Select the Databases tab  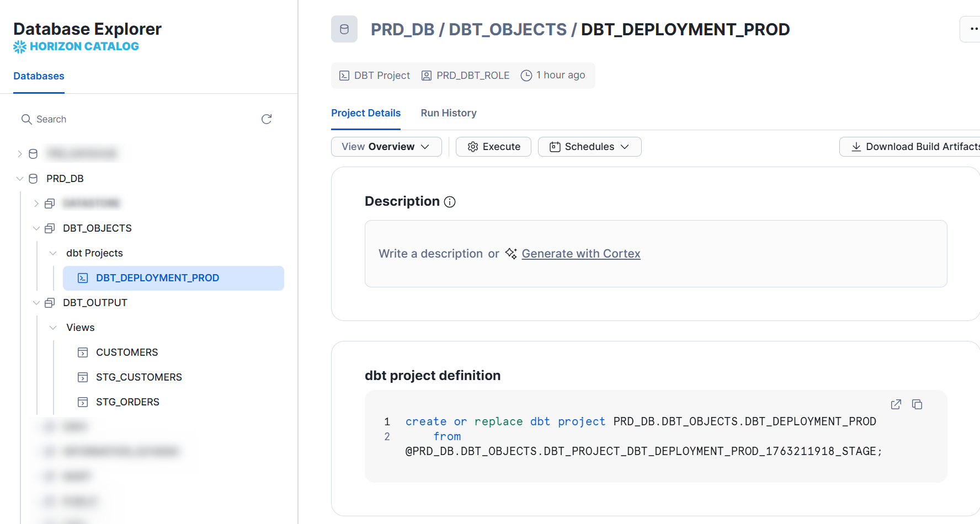[x=39, y=76]
